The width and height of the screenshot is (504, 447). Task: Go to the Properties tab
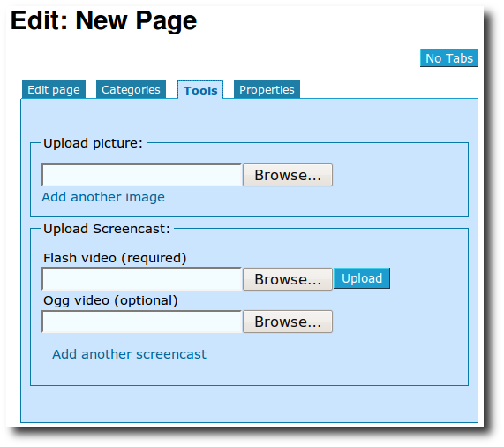[267, 89]
